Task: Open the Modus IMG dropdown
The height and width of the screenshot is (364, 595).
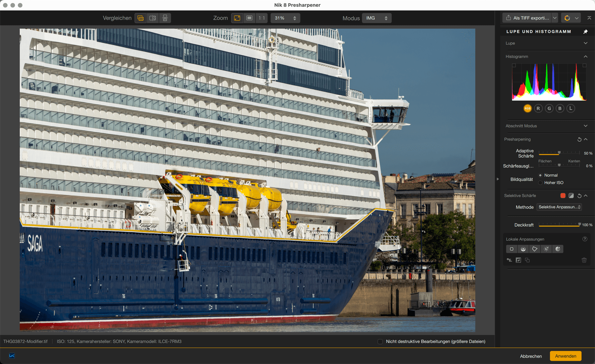Action: point(377,18)
